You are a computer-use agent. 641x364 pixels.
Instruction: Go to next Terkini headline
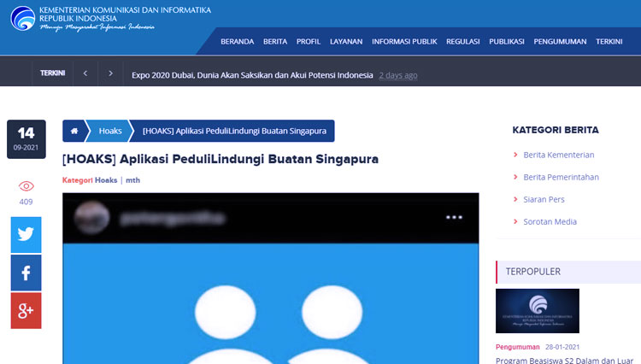[x=110, y=73]
